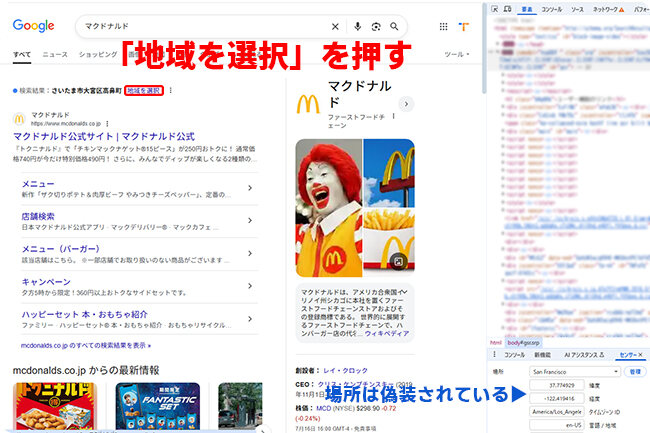Toggle DevTools device toolbar icon
Screen dimensions: 650x433
(x=507, y=9)
